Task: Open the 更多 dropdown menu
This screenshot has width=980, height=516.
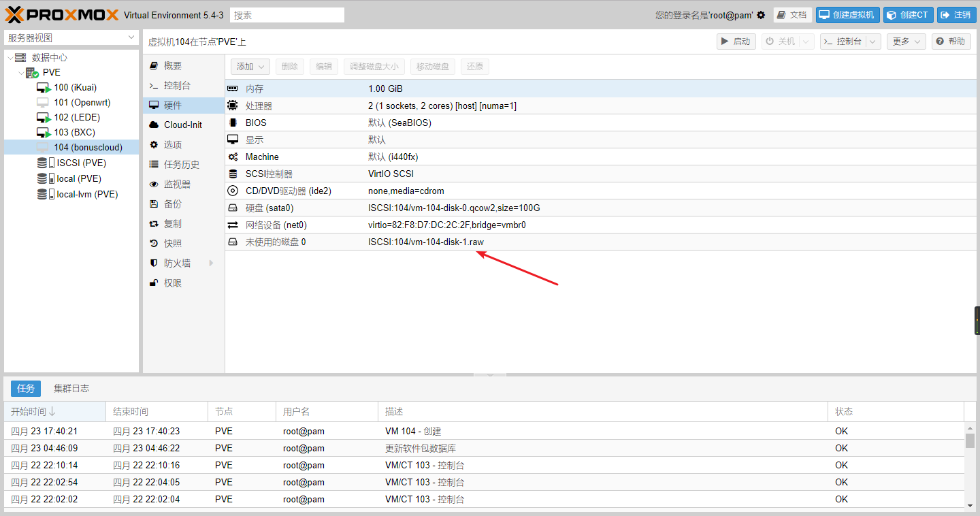Action: click(906, 42)
